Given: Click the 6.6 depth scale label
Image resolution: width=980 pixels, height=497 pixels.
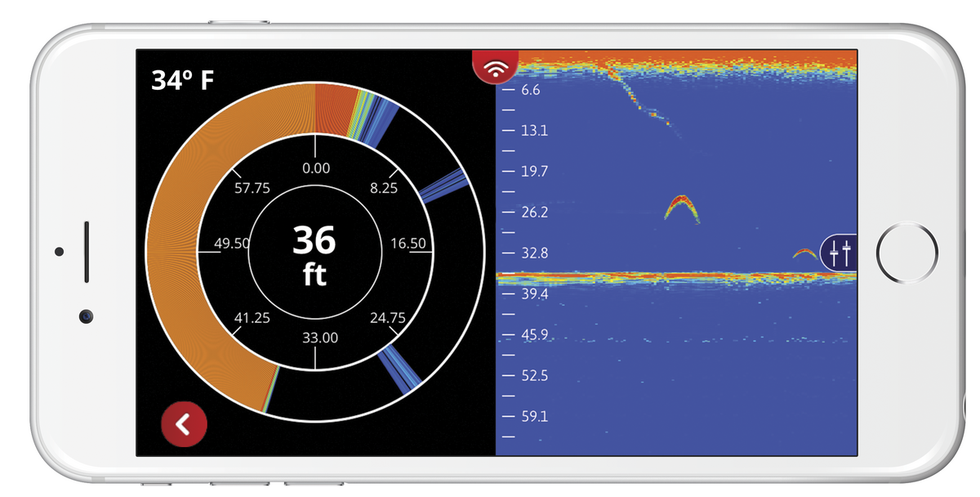Looking at the screenshot, I should pyautogui.click(x=530, y=90).
